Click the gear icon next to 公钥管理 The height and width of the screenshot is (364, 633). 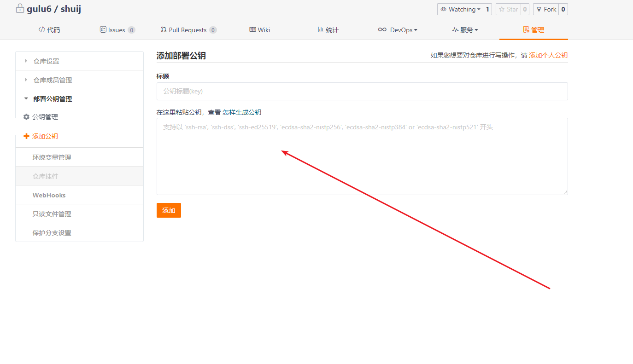26,117
